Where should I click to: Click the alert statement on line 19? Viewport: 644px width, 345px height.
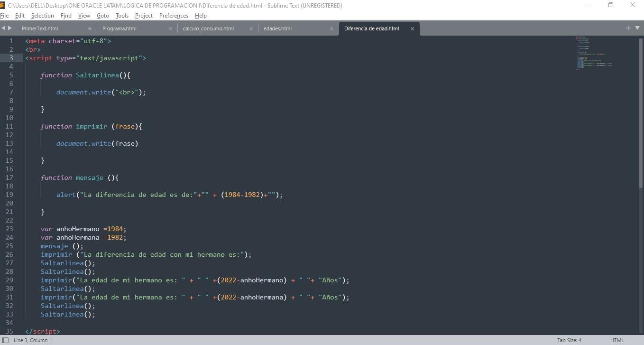[x=170, y=195]
